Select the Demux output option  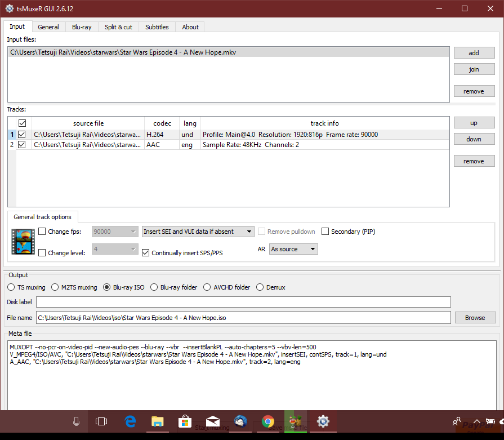(260, 287)
